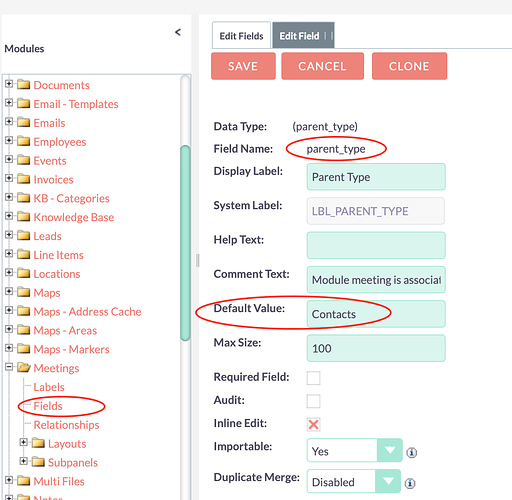
Task: Click the info icon beside Duplicate Merge
Action: tap(410, 483)
